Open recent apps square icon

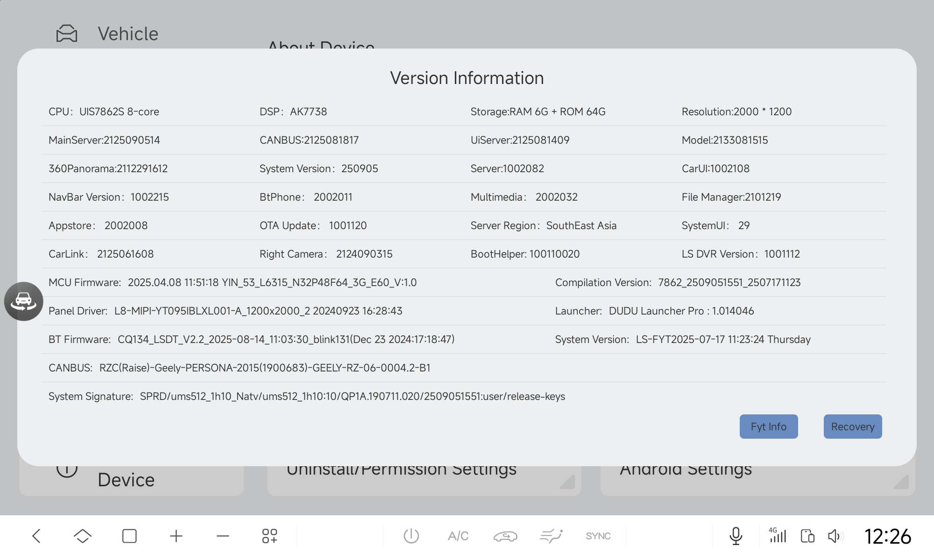(x=129, y=536)
